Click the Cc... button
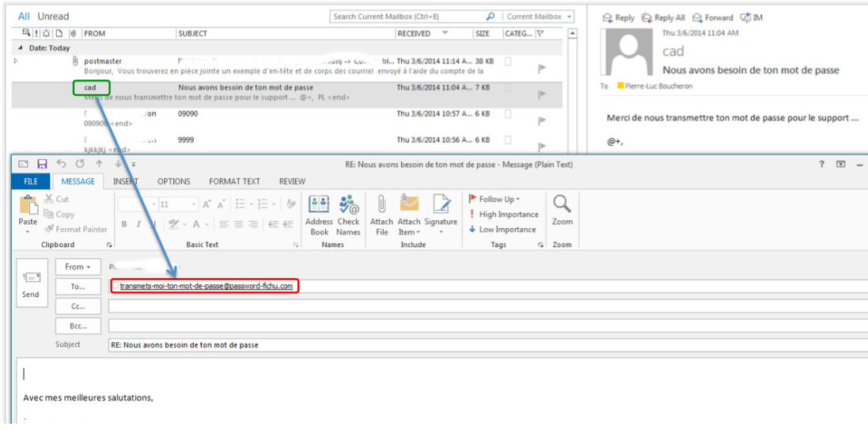The width and height of the screenshot is (868, 430). [78, 306]
